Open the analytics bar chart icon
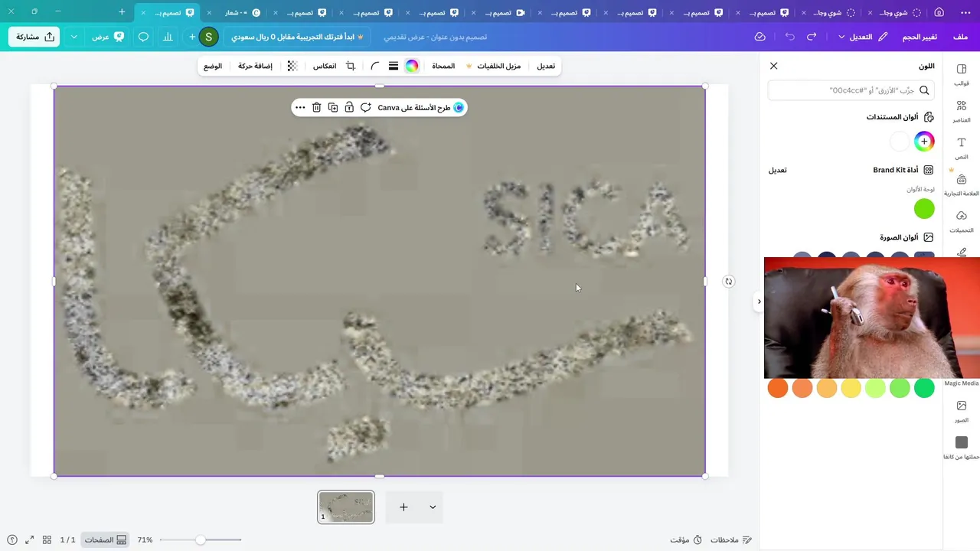Screen dimensions: 980x551 168,37
